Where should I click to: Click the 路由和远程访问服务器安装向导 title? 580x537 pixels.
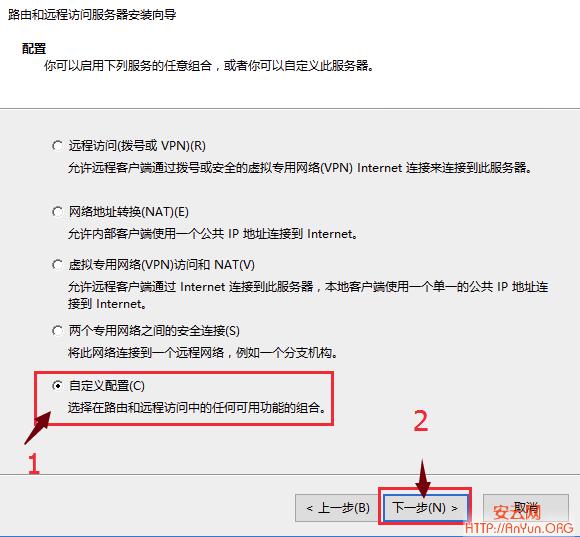click(92, 15)
